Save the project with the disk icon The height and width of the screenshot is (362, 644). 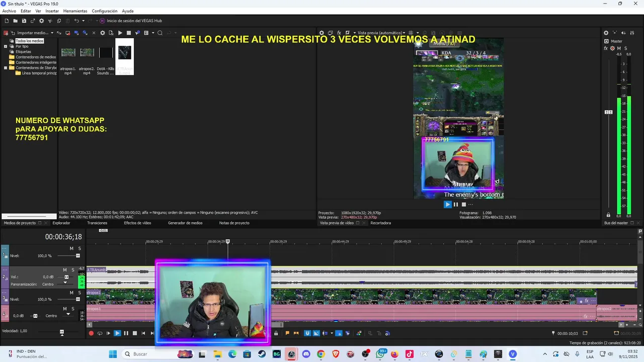[24, 21]
